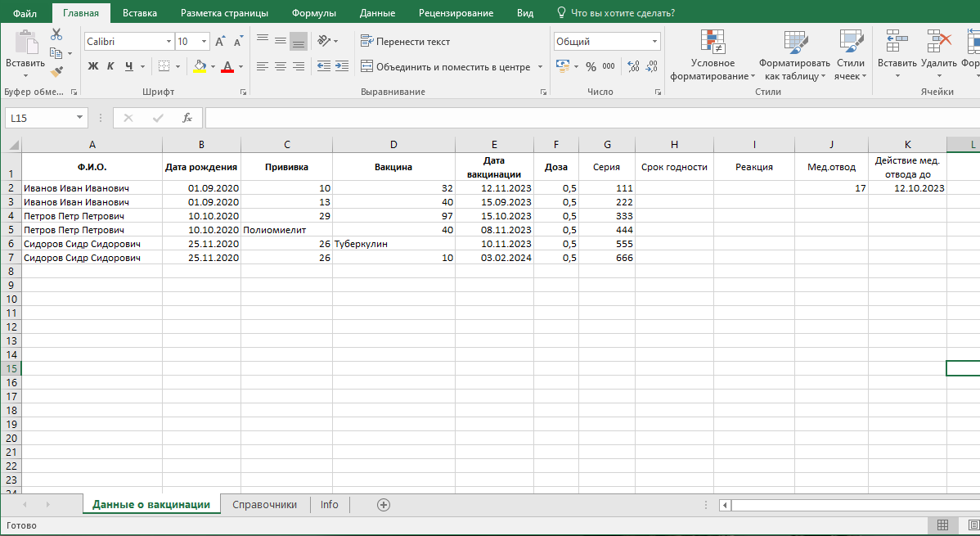Open Шрифт group dialog launcher

click(x=243, y=92)
